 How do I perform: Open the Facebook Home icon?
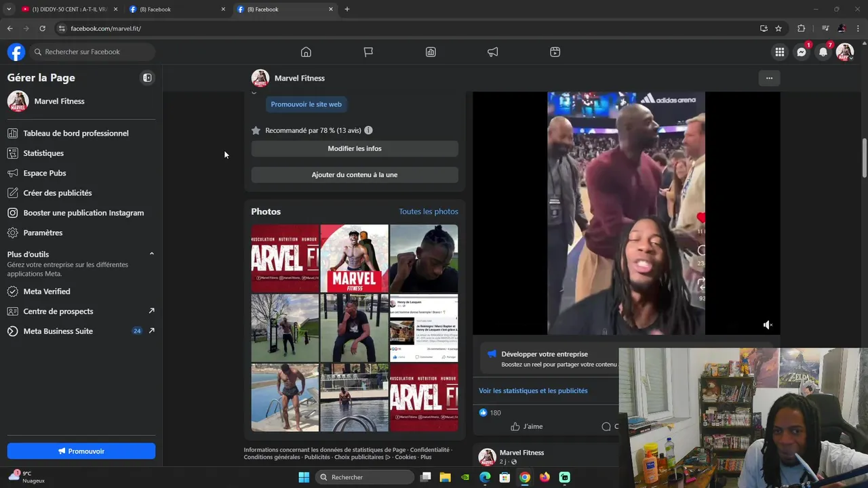306,52
